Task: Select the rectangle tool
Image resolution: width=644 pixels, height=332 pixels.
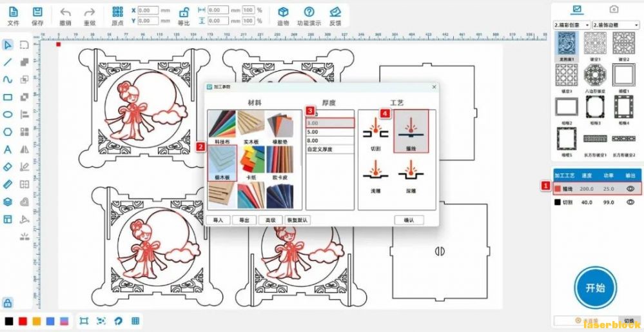Action: click(x=7, y=97)
